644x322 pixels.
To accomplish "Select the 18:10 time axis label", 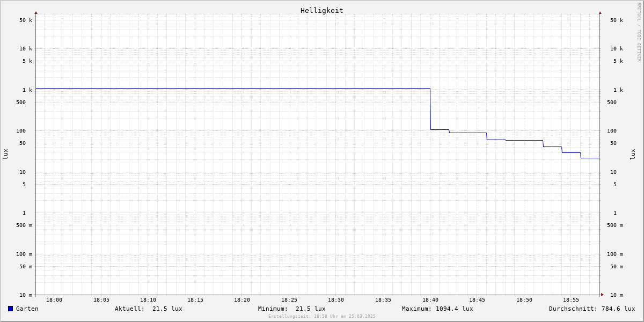I will [x=148, y=300].
